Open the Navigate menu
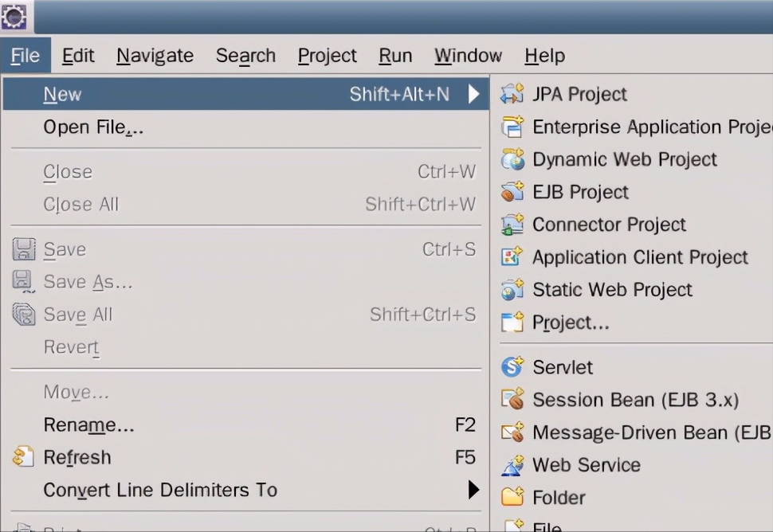 pos(155,55)
